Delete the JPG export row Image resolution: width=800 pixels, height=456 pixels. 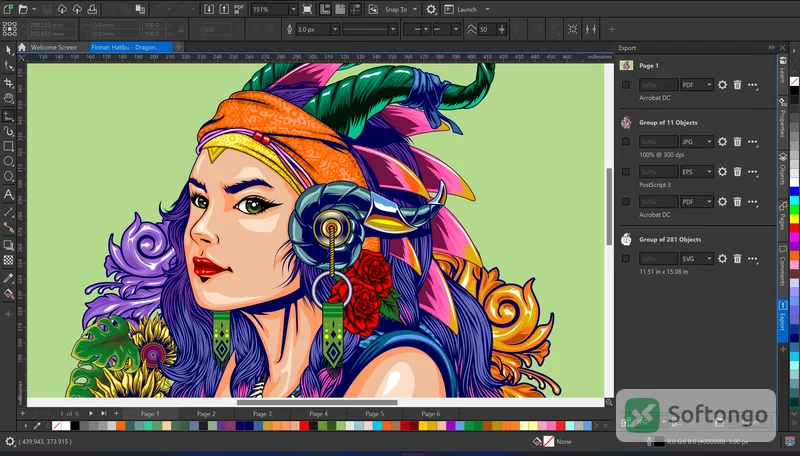pyautogui.click(x=737, y=141)
